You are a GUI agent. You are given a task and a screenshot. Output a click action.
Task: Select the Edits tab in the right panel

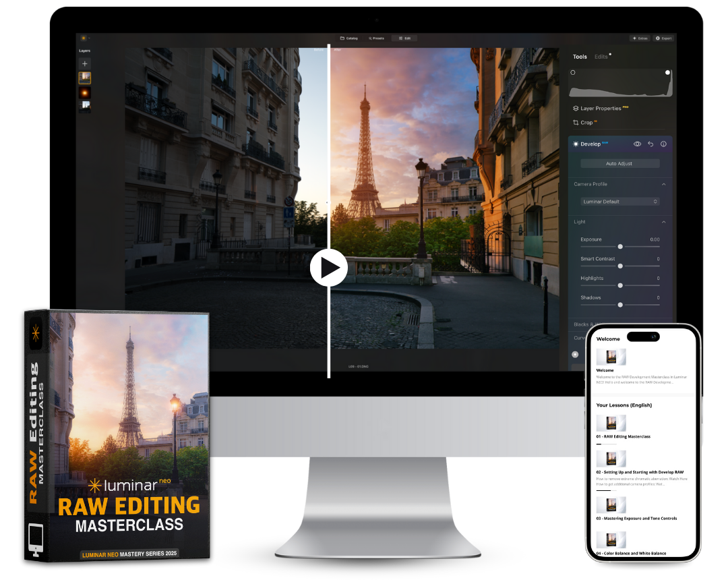601,57
